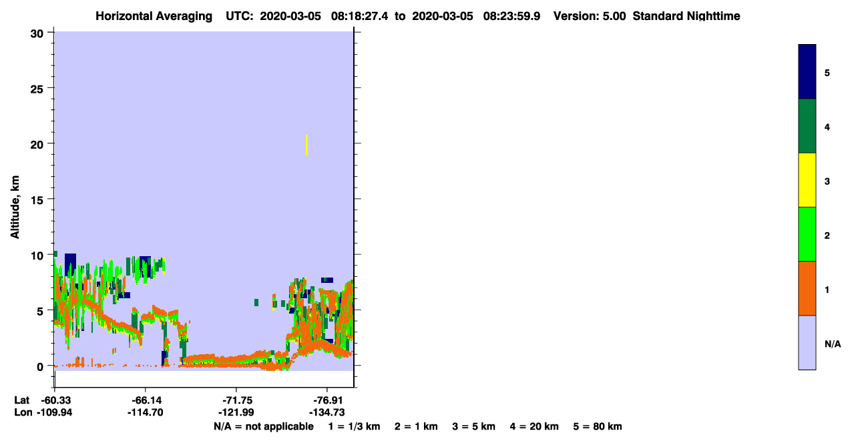Click 'Standard Nighttime' in the title
Screen dimensions: 868x445
click(686, 16)
